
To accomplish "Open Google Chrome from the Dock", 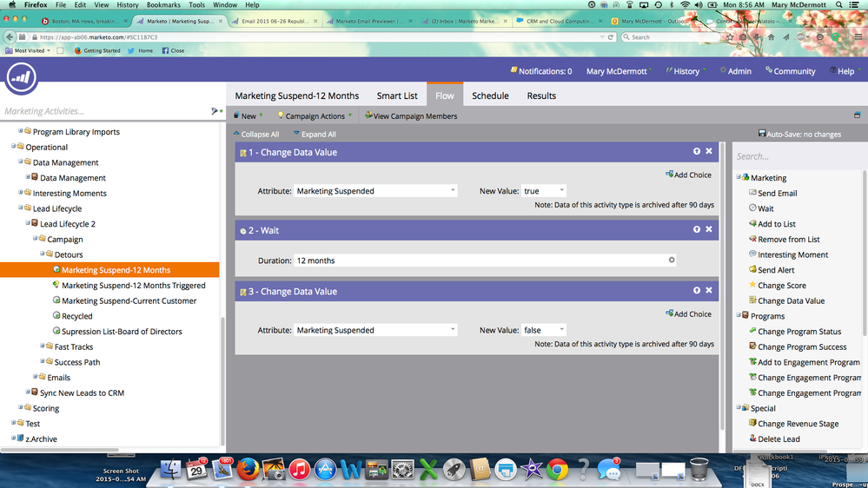I will [x=558, y=470].
